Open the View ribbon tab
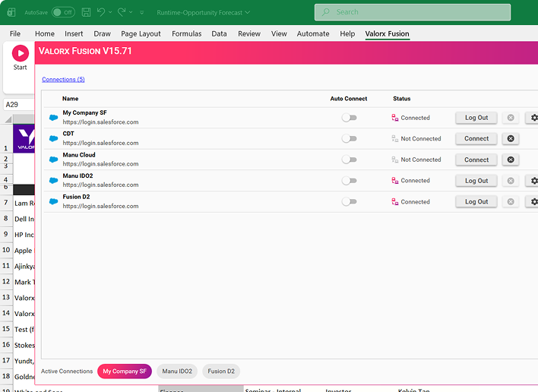The height and width of the screenshot is (392, 538). 279,33
